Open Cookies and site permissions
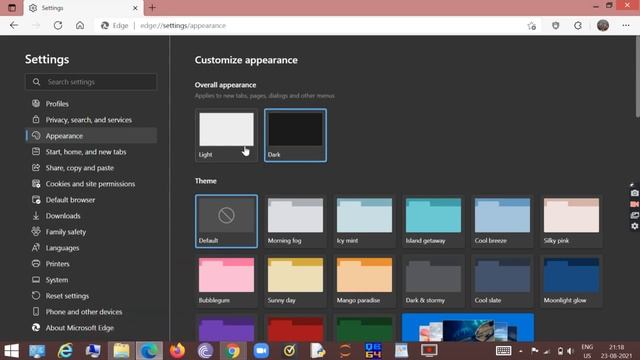The height and width of the screenshot is (360, 640). [x=91, y=184]
